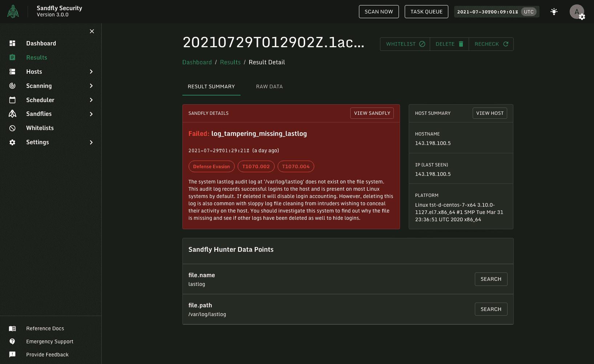Click the Provide Feedback message icon
The image size is (594, 364).
(x=12, y=355)
